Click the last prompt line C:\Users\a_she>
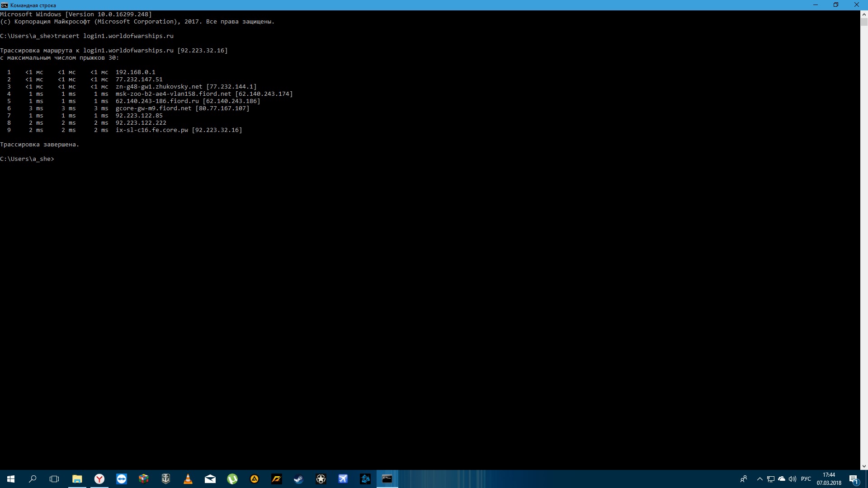This screenshot has height=488, width=868. 27,159
